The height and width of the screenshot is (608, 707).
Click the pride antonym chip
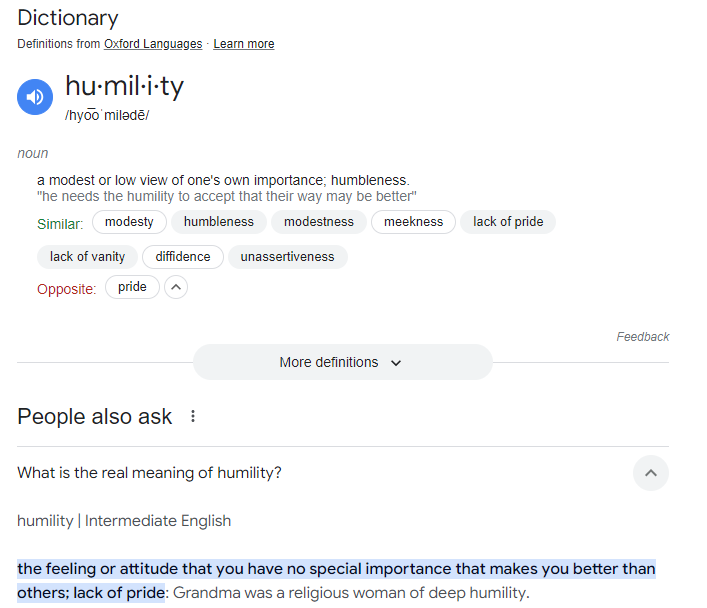pos(132,288)
